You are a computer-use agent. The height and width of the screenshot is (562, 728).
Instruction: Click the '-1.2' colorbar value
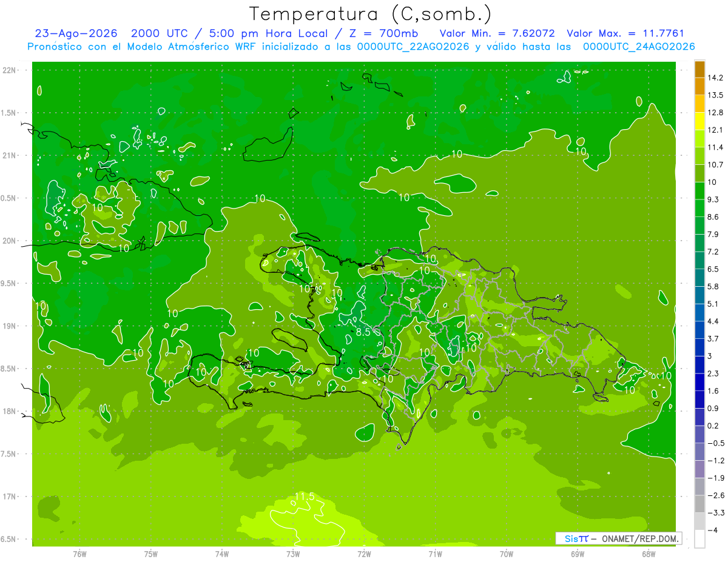tap(716, 461)
